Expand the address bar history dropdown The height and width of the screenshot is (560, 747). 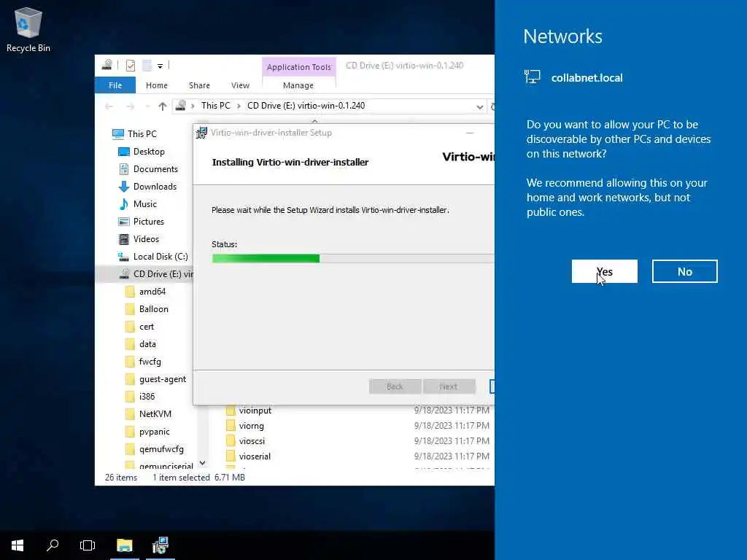tap(480, 106)
